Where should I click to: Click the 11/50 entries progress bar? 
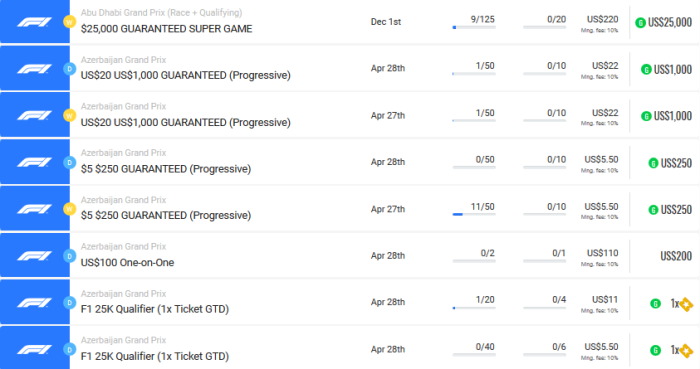click(x=474, y=215)
